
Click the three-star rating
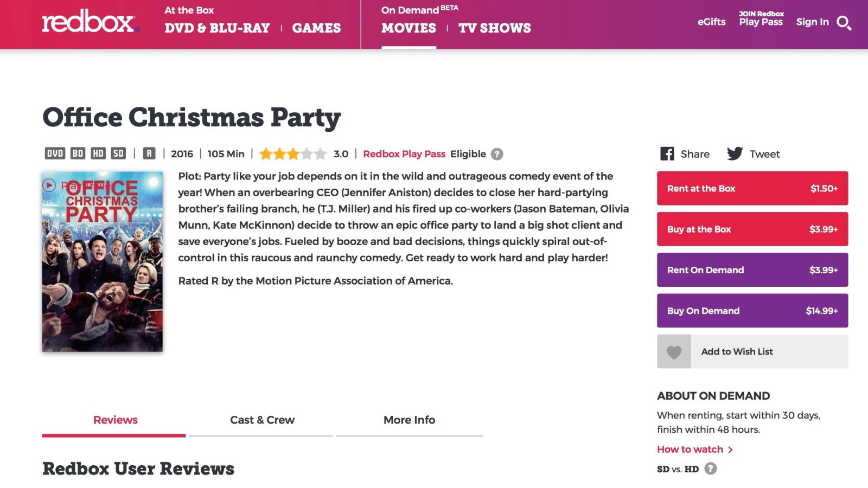point(293,154)
